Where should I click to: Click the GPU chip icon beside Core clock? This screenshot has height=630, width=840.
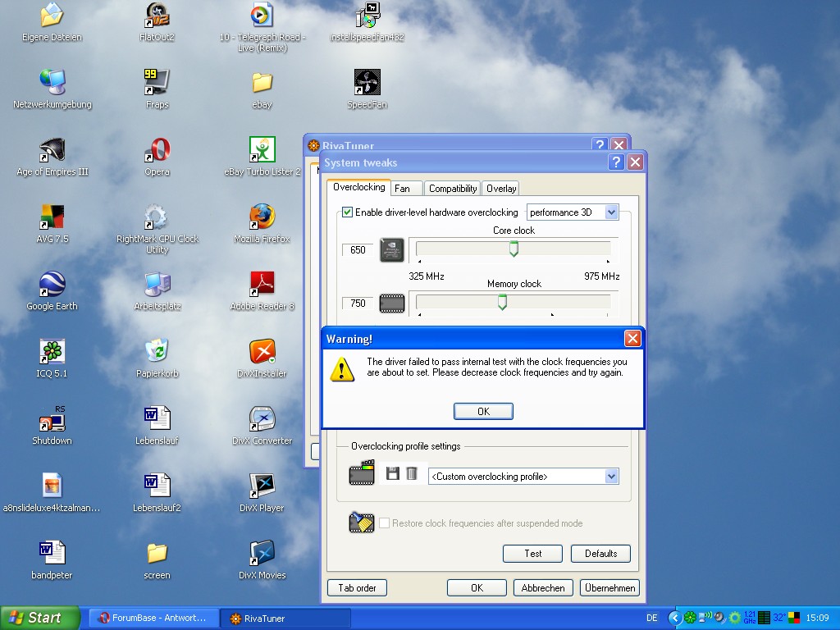(391, 250)
